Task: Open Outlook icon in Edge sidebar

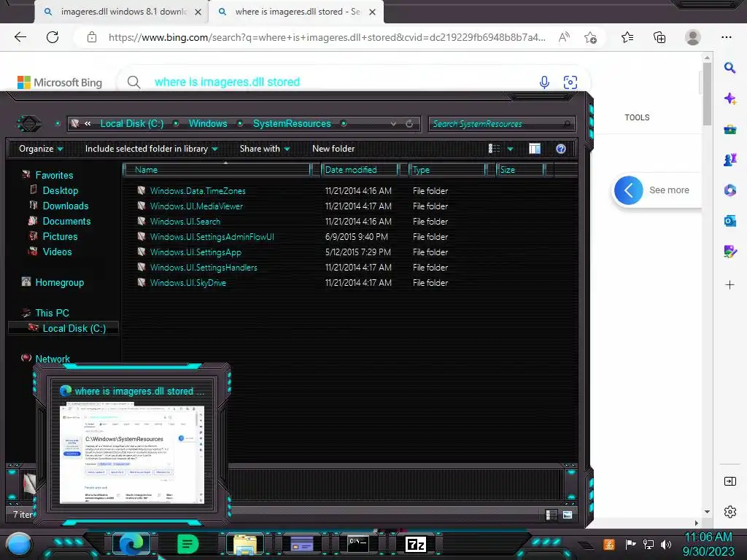Action: pyautogui.click(x=729, y=220)
